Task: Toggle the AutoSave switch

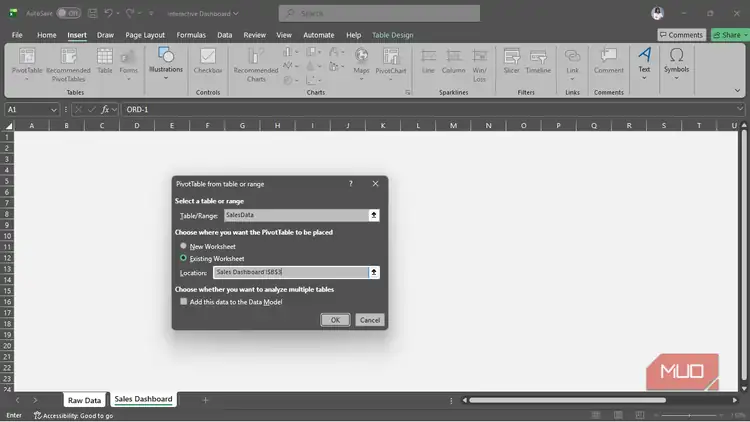Action: click(68, 13)
